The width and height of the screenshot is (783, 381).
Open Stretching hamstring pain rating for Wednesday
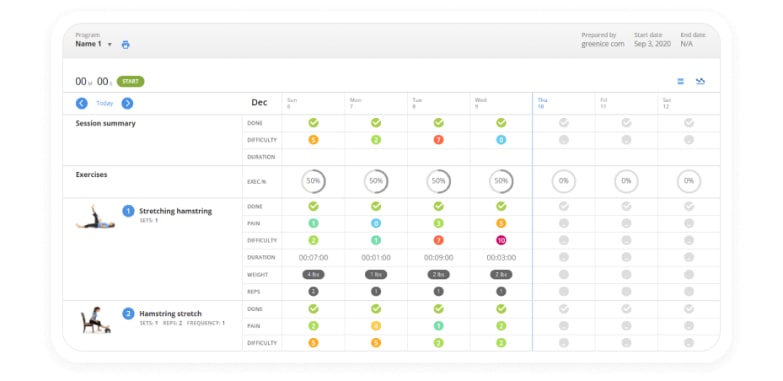click(501, 223)
